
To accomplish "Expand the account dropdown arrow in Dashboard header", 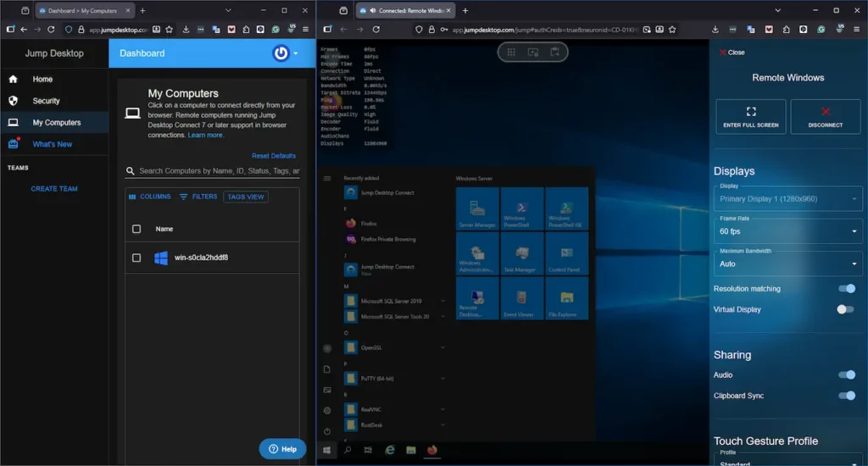I will click(296, 53).
